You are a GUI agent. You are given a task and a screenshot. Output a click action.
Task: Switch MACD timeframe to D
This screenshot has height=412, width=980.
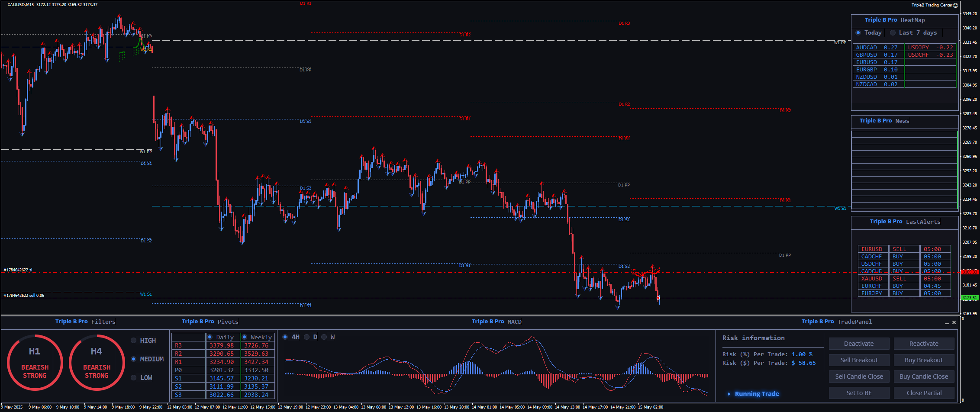(307, 337)
